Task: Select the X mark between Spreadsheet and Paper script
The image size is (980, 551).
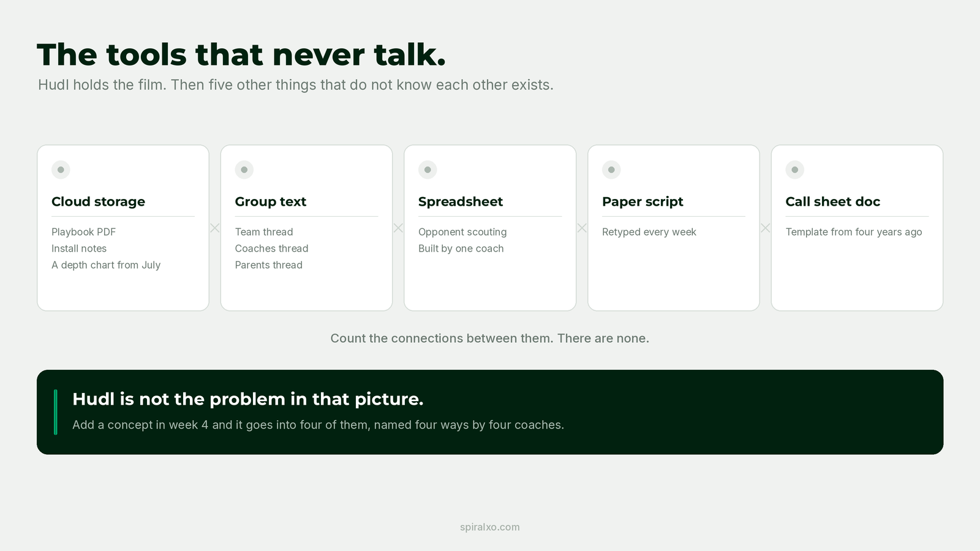Action: 582,228
